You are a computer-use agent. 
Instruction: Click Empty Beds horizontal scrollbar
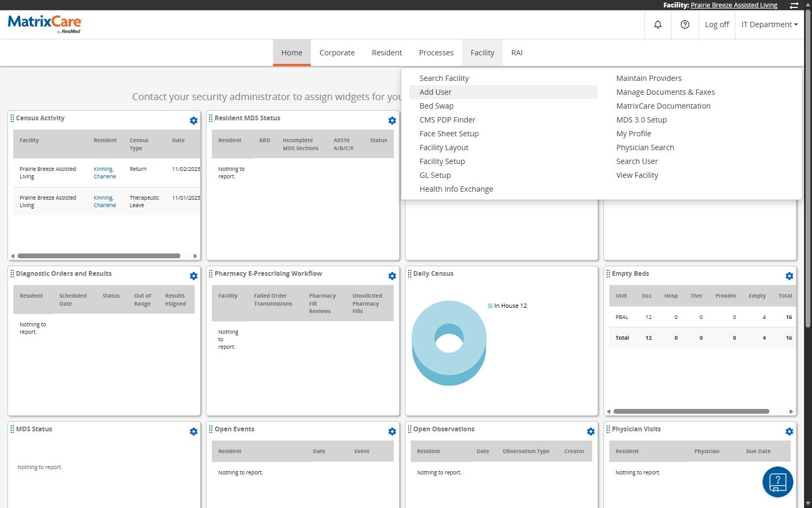coord(691,412)
